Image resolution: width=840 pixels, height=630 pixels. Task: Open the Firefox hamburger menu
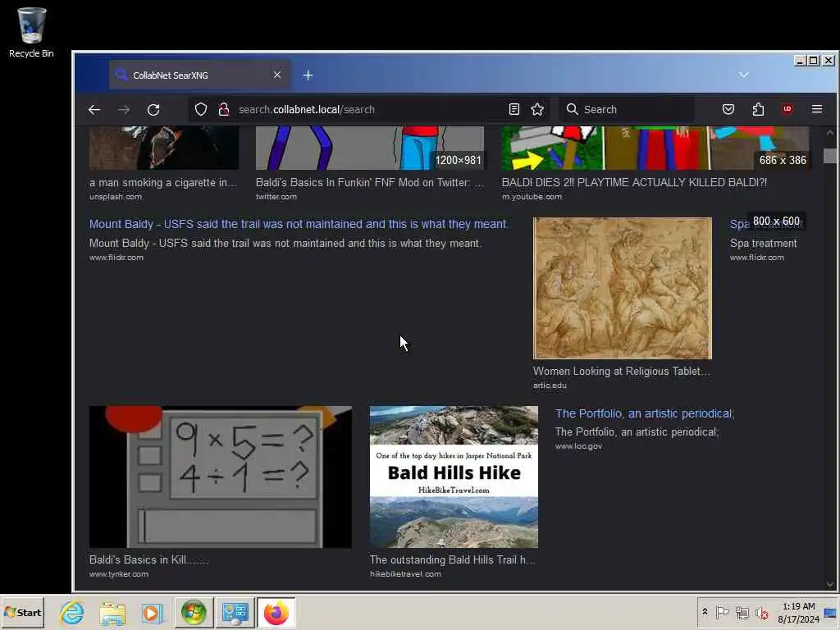click(816, 109)
